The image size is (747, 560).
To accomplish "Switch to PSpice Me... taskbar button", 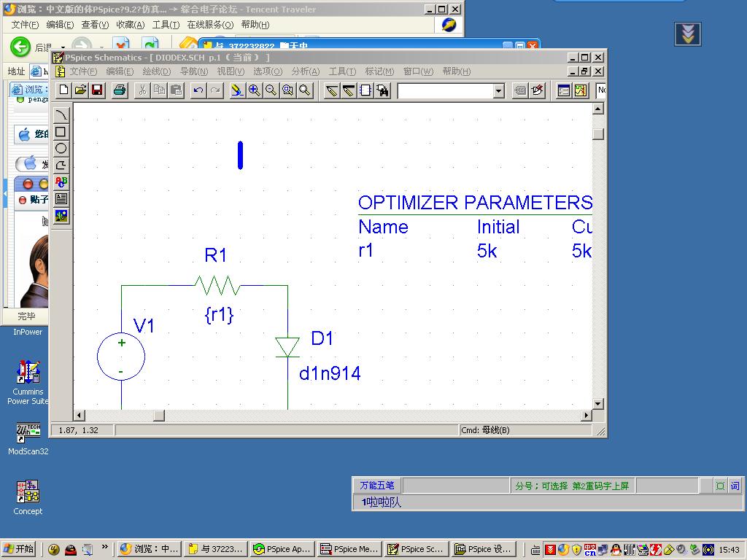I will (349, 549).
